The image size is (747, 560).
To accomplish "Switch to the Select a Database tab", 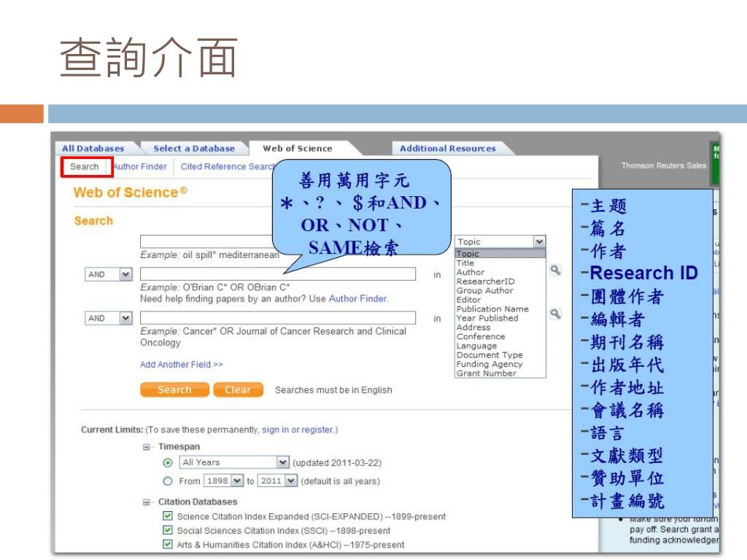I will click(194, 148).
